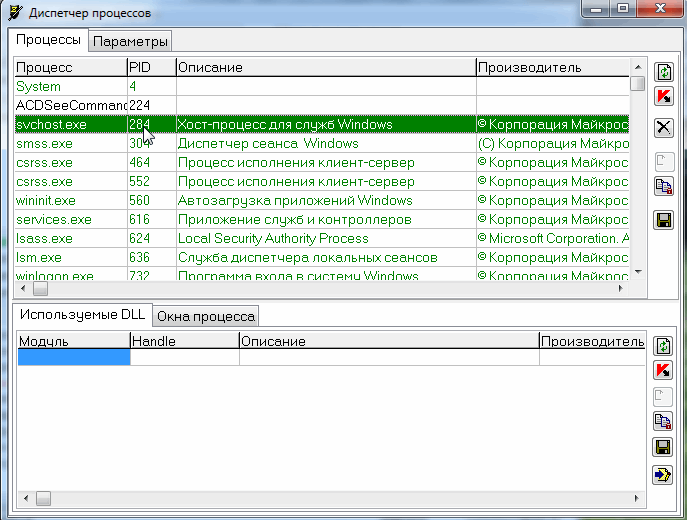This screenshot has width=687, height=520.
Task: Click the Описание header in the DLL table
Action: (x=389, y=341)
